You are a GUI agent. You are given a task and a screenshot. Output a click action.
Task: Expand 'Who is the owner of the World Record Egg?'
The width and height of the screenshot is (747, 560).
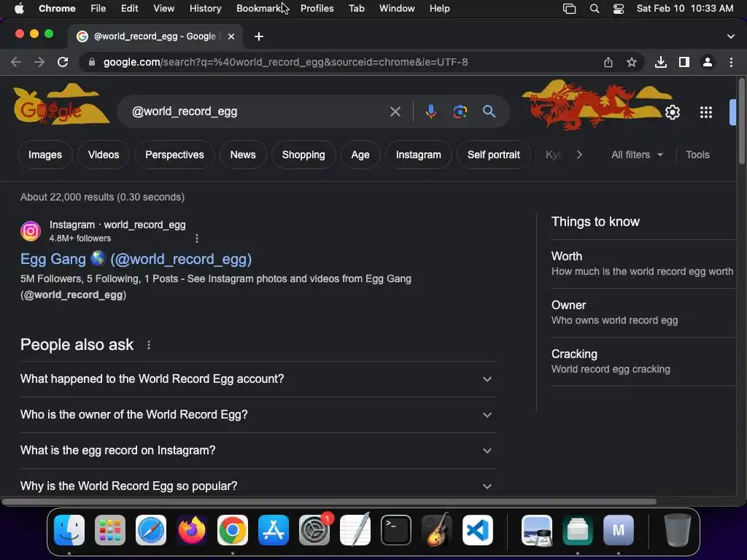click(x=258, y=415)
